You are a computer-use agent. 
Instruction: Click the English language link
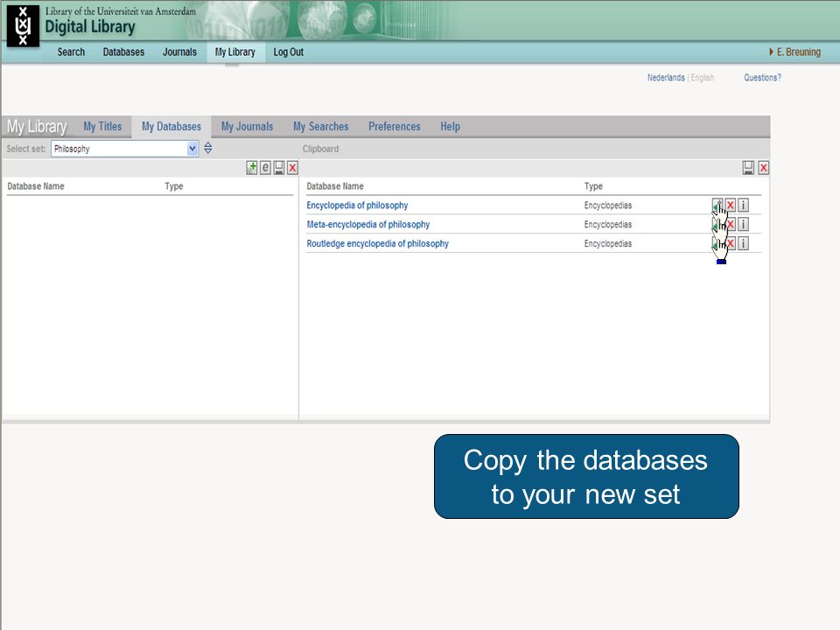click(x=703, y=78)
